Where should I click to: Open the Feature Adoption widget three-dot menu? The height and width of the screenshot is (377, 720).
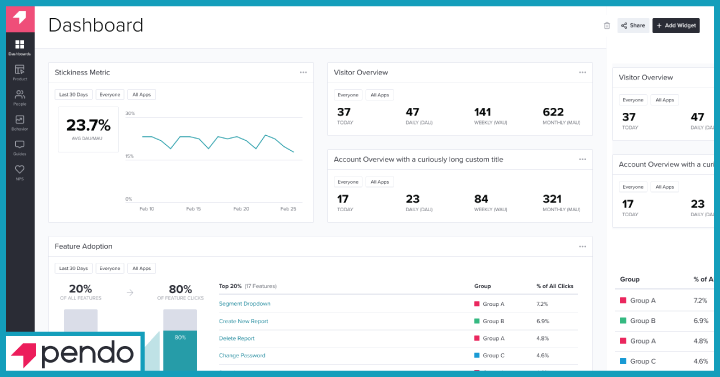click(x=582, y=247)
